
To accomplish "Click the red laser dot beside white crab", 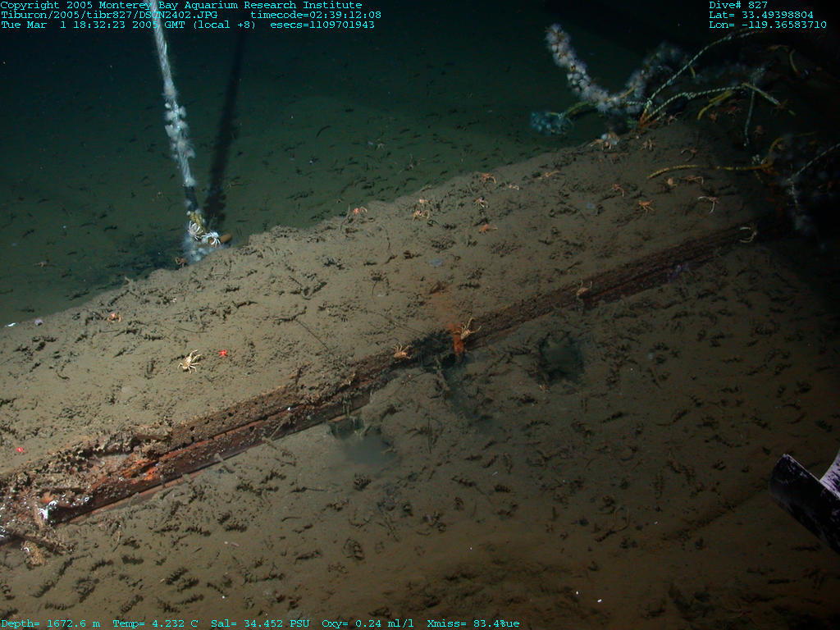I will pyautogui.click(x=222, y=354).
